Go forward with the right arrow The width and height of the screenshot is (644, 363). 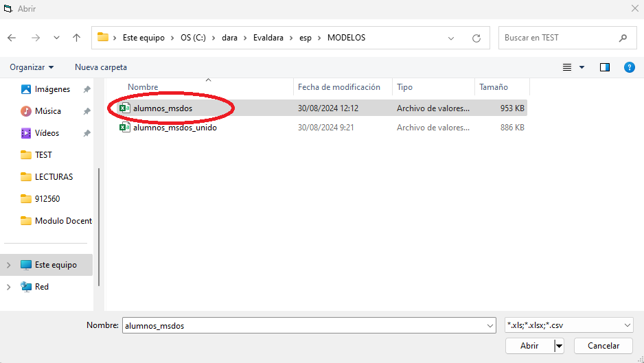[36, 38]
